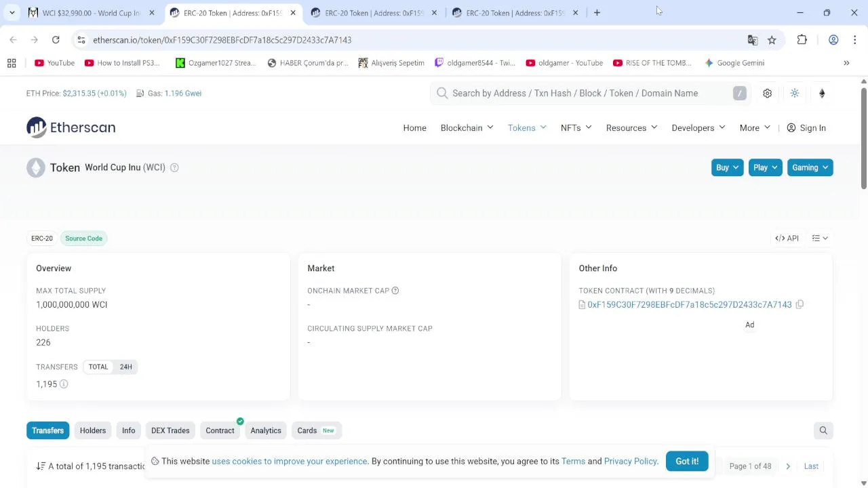Image resolution: width=868 pixels, height=488 pixels.
Task: Go to next page of transactions
Action: (788, 466)
